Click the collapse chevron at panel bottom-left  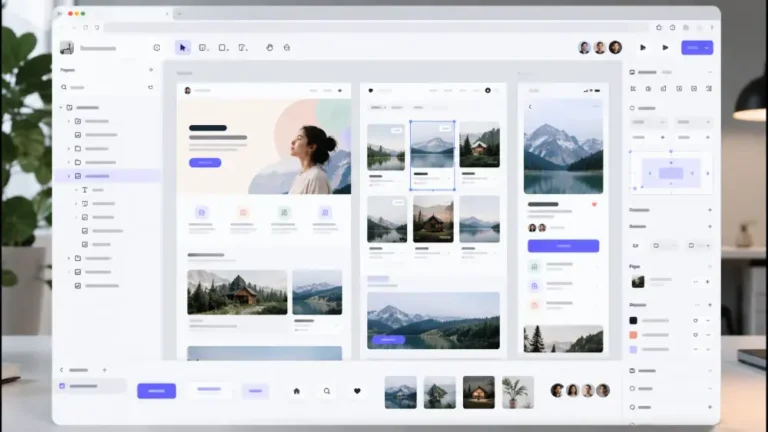(61, 370)
